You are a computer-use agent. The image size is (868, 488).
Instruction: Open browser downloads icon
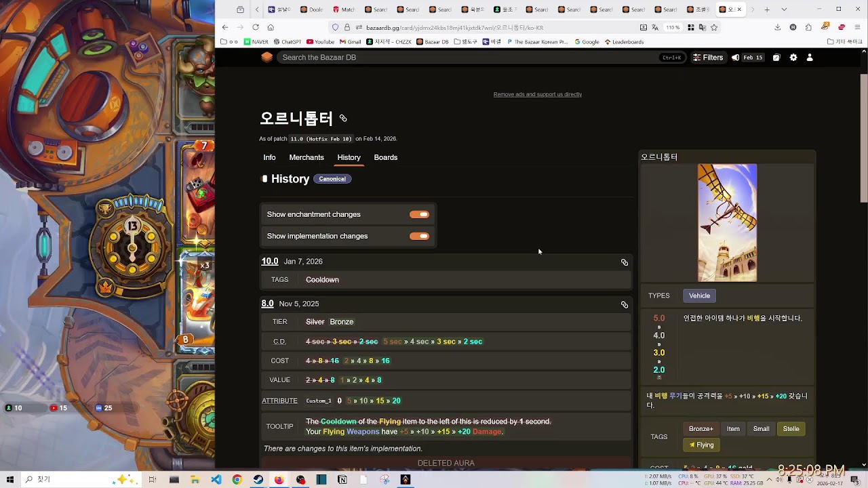pos(778,27)
